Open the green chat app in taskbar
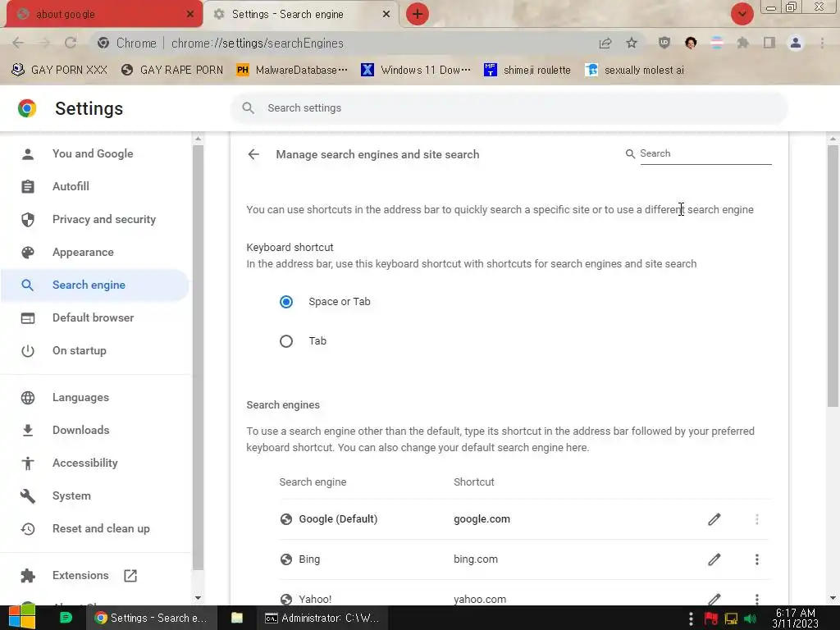The image size is (840, 630). click(x=66, y=618)
